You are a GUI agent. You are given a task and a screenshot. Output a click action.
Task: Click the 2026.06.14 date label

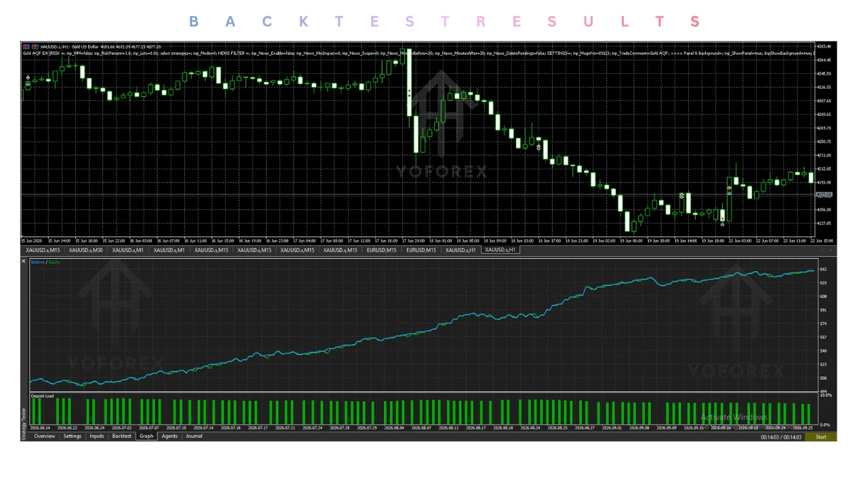[x=40, y=428]
